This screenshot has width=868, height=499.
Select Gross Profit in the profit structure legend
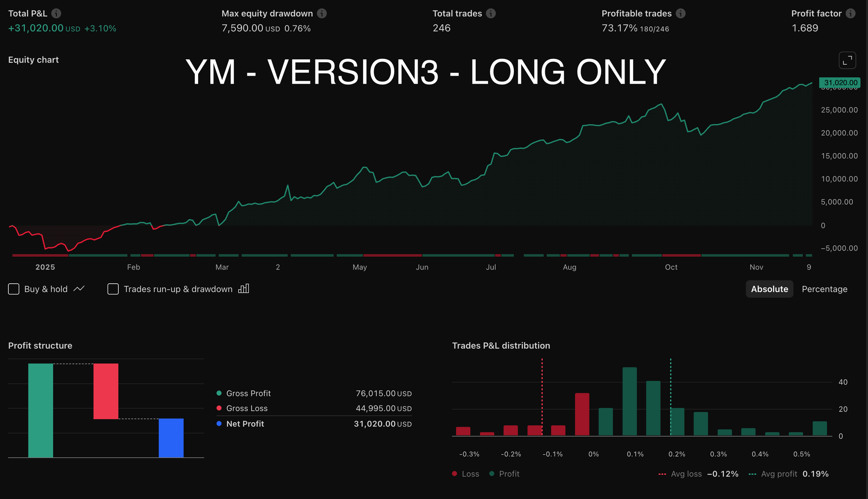pyautogui.click(x=249, y=393)
